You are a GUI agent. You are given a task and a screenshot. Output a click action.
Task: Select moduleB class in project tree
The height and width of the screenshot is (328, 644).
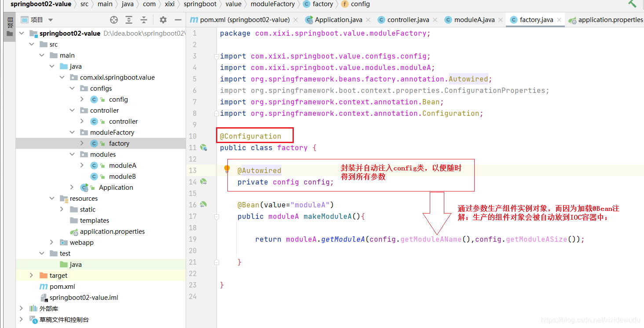pyautogui.click(x=122, y=177)
